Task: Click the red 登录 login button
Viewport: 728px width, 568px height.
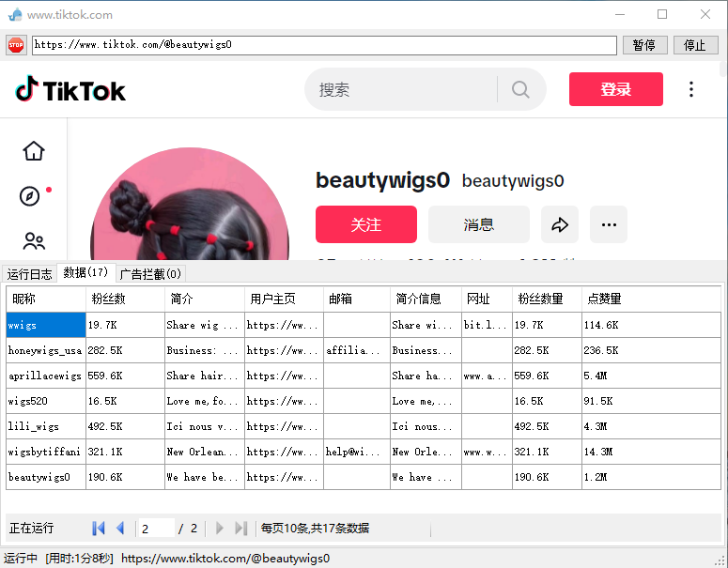Action: click(x=615, y=89)
